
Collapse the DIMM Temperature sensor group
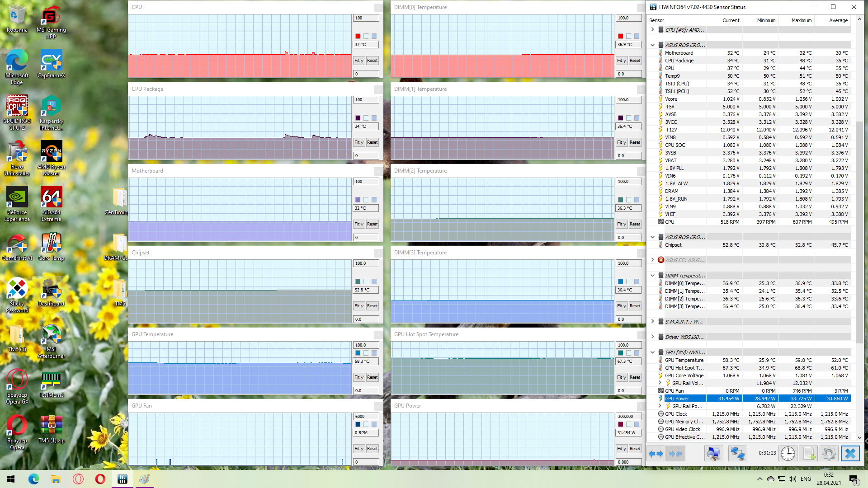point(652,276)
